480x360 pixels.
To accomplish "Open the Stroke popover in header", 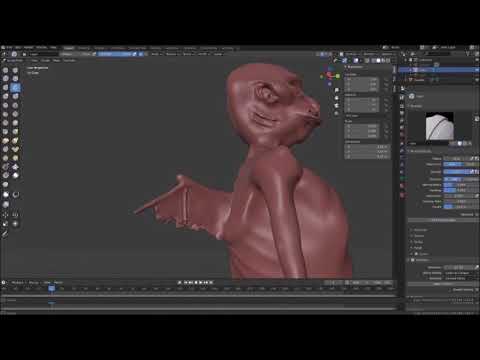I will [x=188, y=54].
